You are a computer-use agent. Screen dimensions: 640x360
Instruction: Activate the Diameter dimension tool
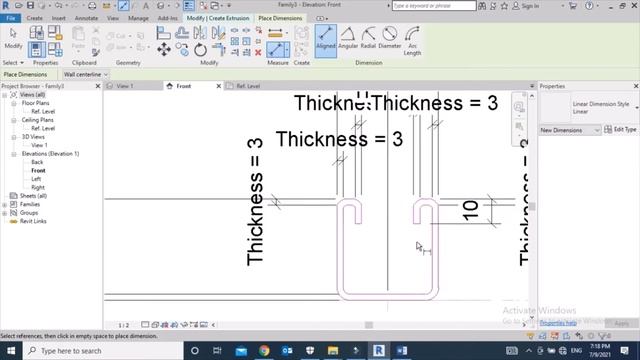390,38
